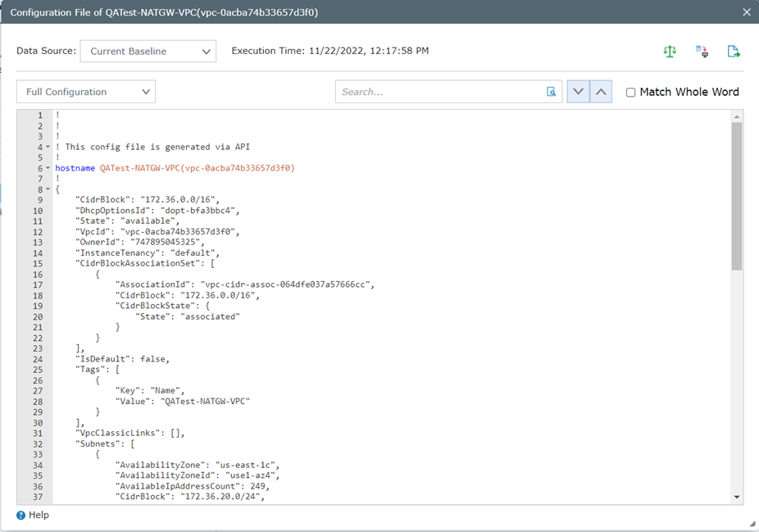Click the vertical scrollbar thumb

(736, 197)
